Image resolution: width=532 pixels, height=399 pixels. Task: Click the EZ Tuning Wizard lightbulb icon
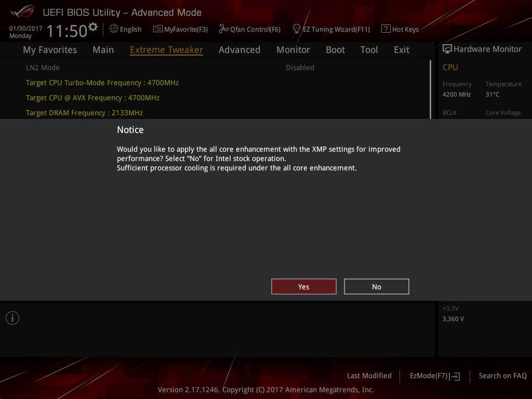[296, 29]
